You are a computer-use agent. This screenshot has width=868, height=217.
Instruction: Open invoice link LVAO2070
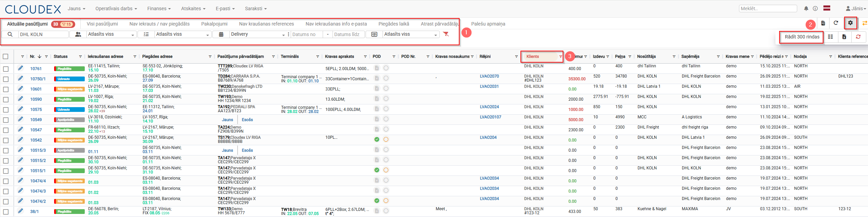(x=489, y=76)
